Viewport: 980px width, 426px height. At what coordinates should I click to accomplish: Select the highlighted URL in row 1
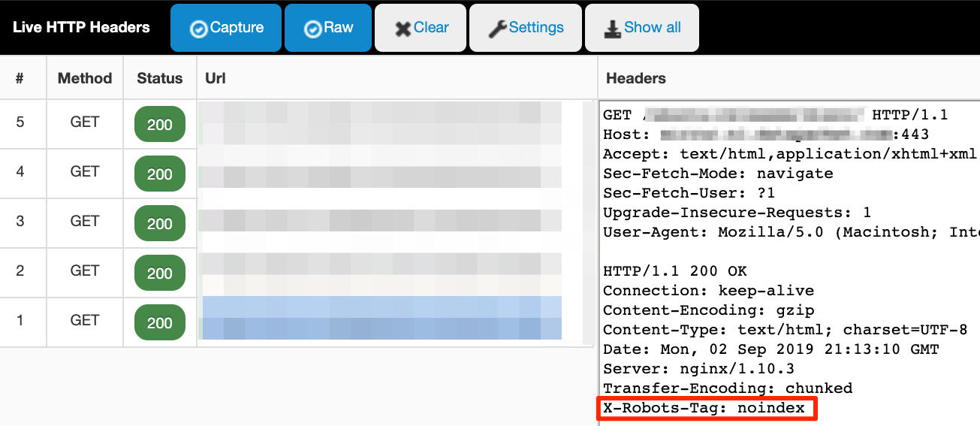pos(382,318)
